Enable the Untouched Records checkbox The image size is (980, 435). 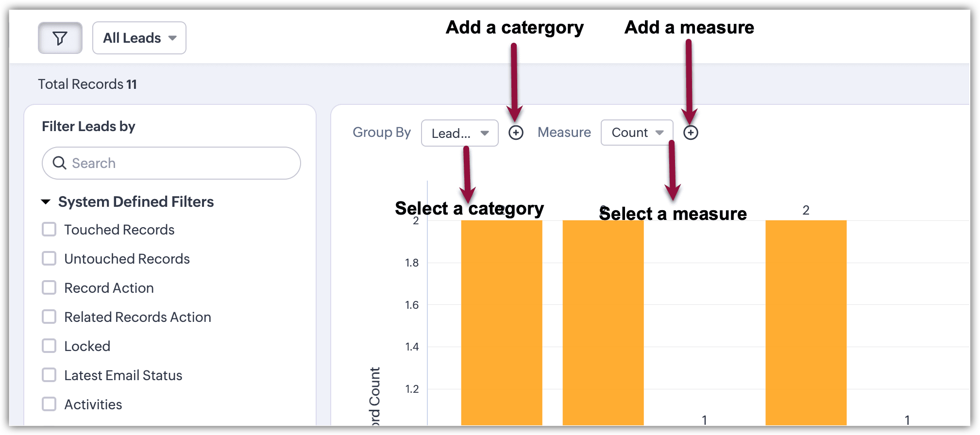[49, 259]
